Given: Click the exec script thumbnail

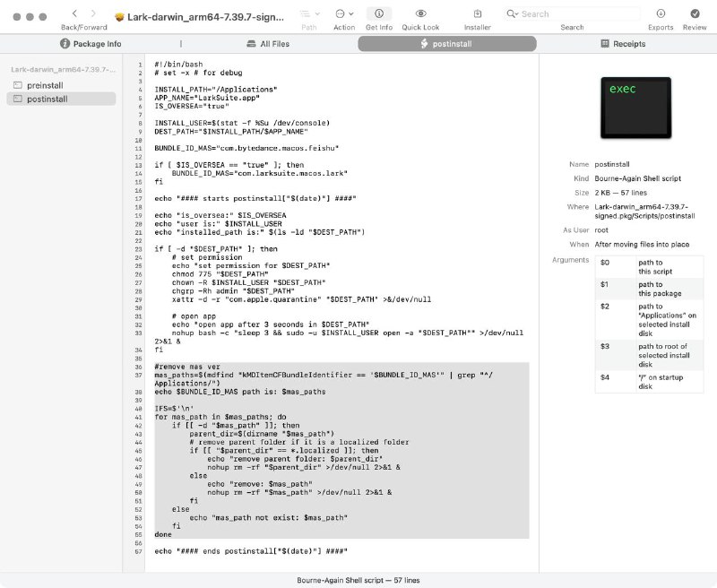Looking at the screenshot, I should (x=635, y=108).
